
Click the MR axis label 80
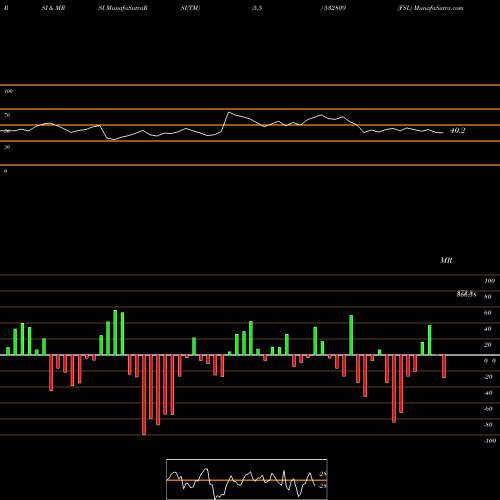(x=487, y=297)
